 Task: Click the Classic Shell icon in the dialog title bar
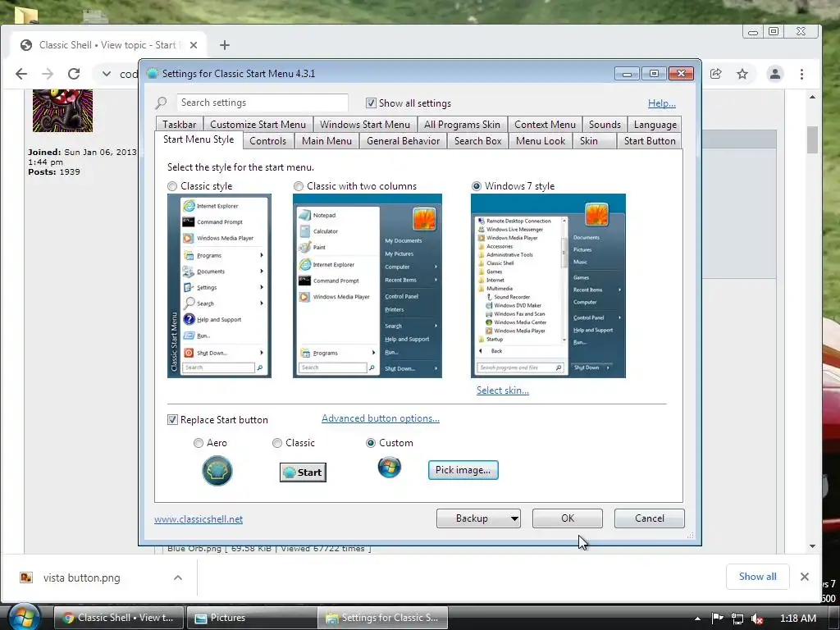click(152, 73)
